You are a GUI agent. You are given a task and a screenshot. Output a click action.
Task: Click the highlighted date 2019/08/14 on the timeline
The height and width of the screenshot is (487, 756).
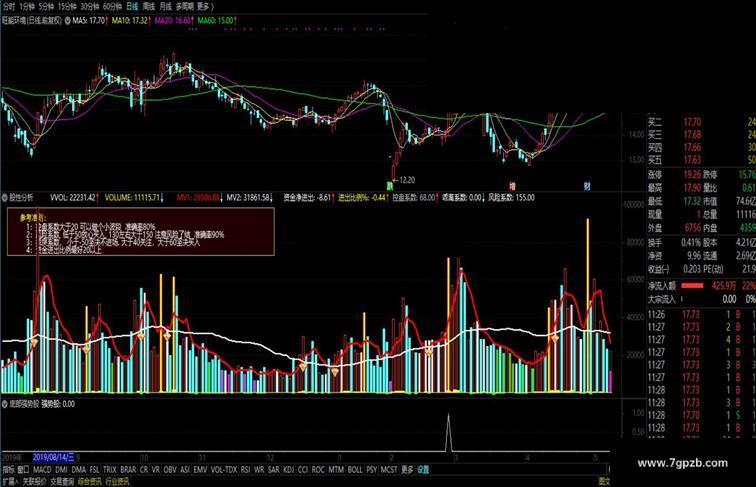(54, 457)
